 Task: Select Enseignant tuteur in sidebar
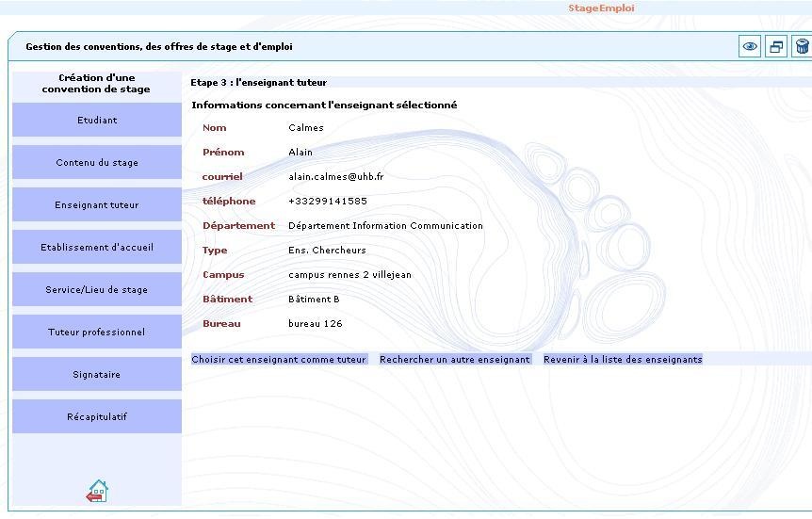coord(97,205)
